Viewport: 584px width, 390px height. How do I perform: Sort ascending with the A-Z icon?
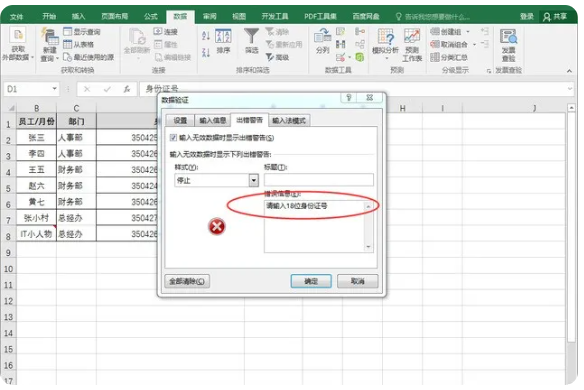point(206,36)
